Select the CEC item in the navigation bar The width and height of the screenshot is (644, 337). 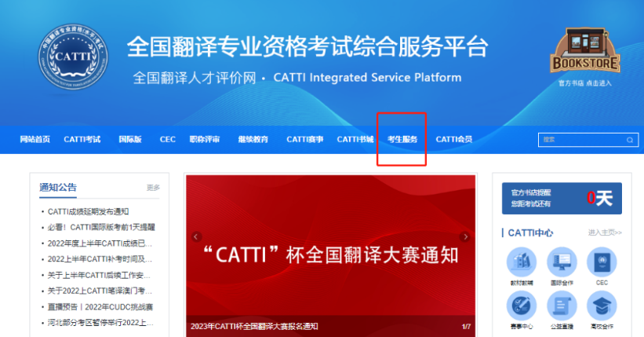tap(168, 140)
